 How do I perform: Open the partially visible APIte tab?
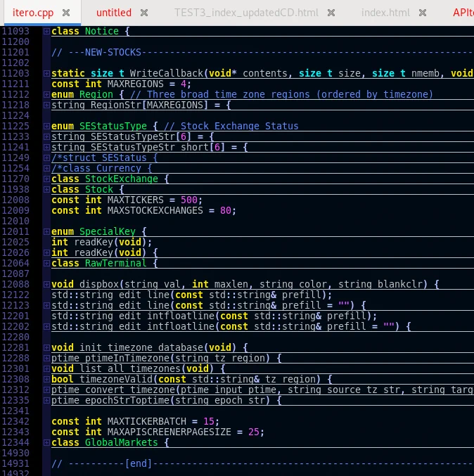463,13
